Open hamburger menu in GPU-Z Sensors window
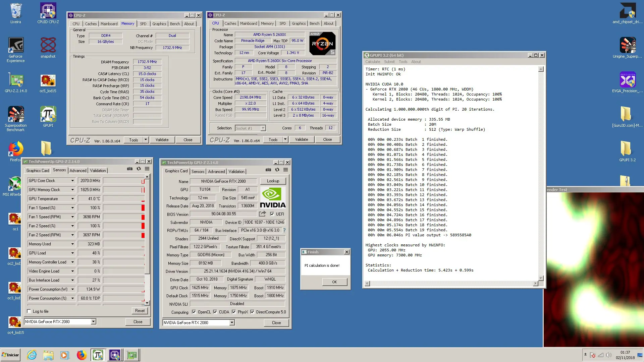 [147, 169]
